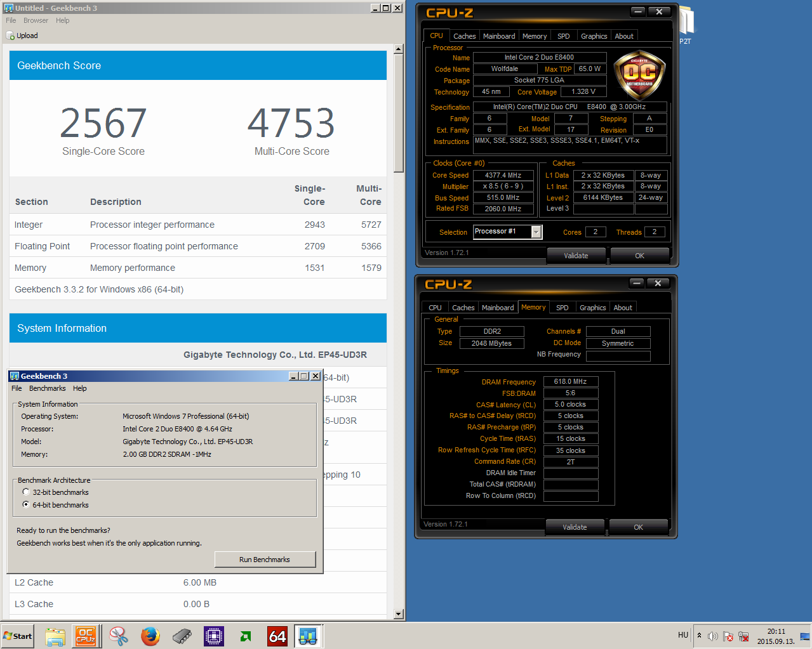Viewport: 812px width, 649px height.
Task: Open Graphics tab in upper CPU-Z window
Action: (594, 36)
